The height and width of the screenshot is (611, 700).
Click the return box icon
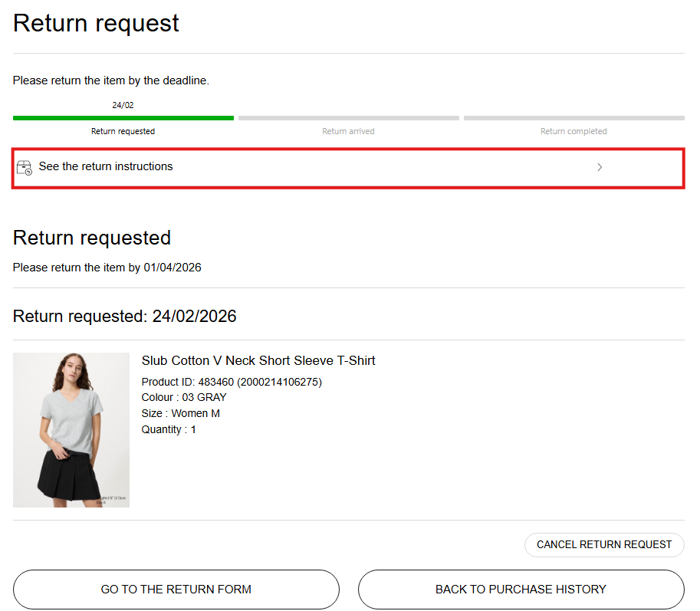(x=25, y=167)
